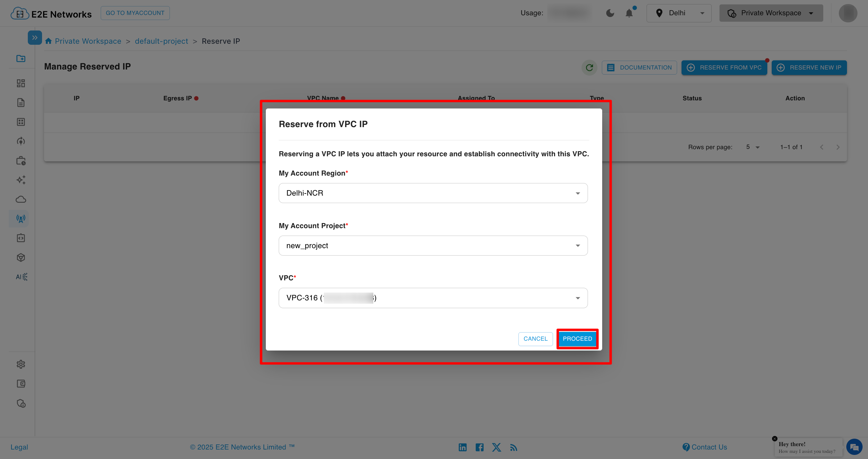
Task: Collapse the sidebar with the double-arrow toggle
Action: (35, 37)
